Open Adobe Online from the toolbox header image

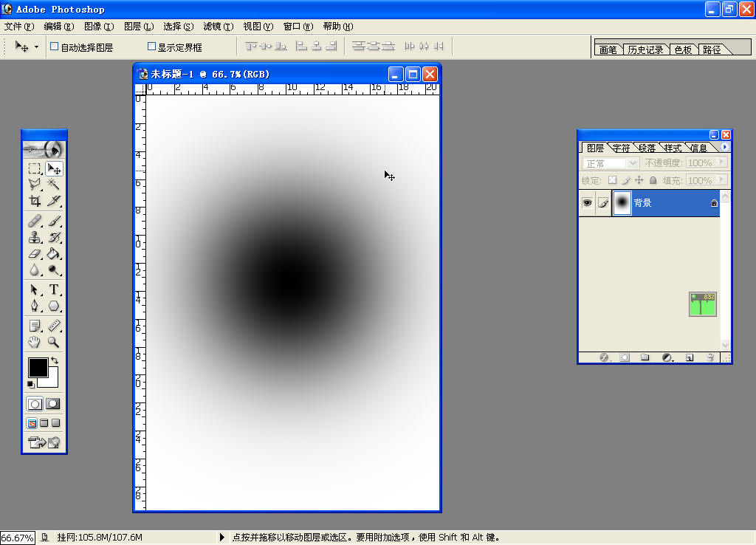[x=44, y=149]
